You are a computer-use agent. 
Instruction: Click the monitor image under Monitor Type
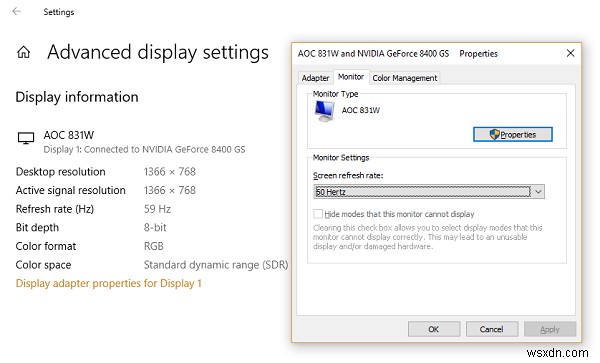pos(324,111)
